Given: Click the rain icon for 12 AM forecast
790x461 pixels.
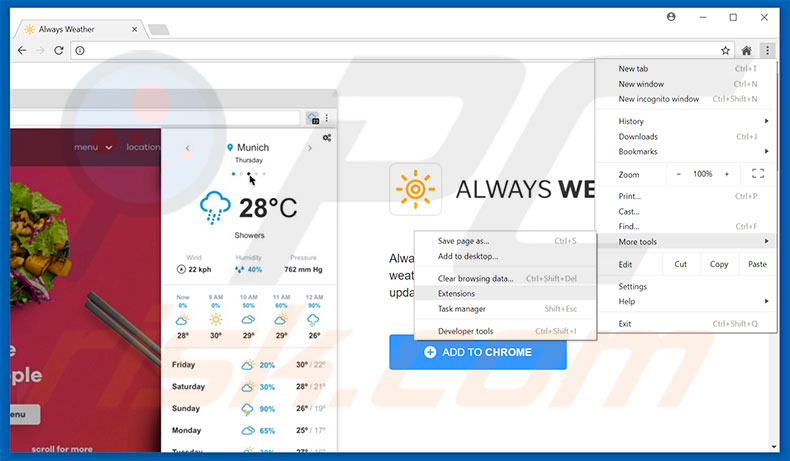Looking at the screenshot, I should [313, 320].
